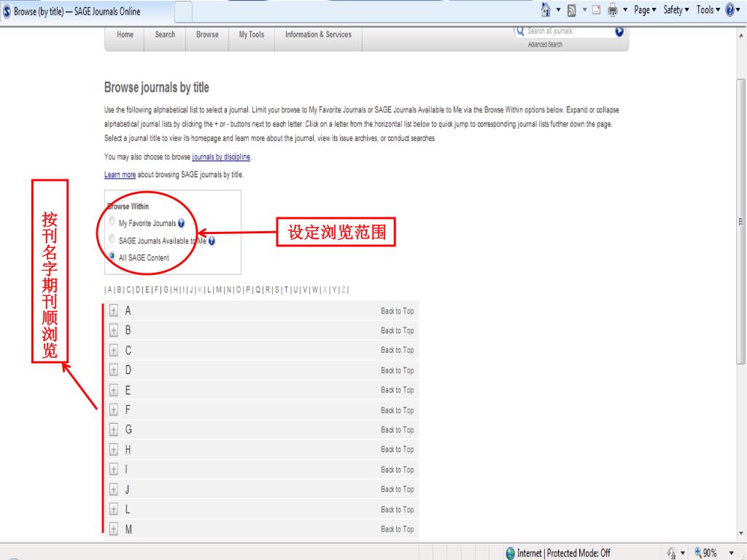Click Internet Protected Mode status text
The width and height of the screenshot is (747, 560).
564,553
